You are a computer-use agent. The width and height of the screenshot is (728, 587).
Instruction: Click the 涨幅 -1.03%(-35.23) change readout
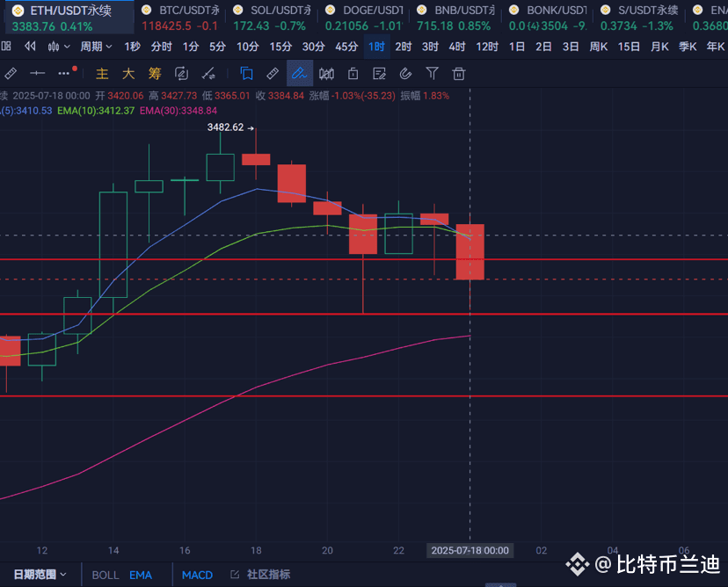click(353, 96)
